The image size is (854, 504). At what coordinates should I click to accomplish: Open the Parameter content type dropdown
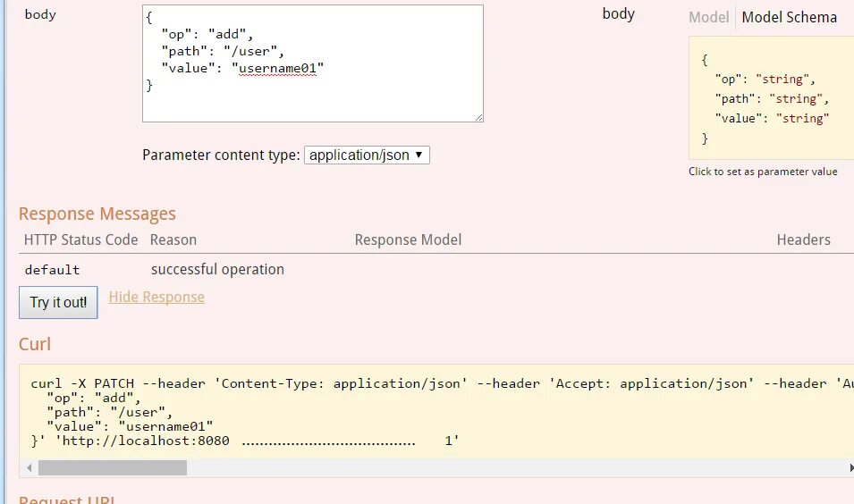[367, 155]
